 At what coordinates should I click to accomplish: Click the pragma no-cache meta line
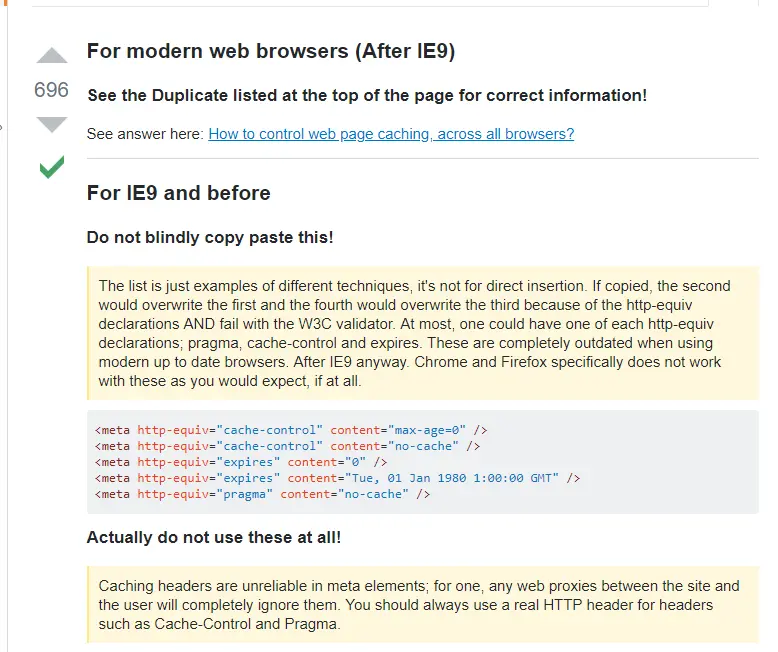click(262, 494)
